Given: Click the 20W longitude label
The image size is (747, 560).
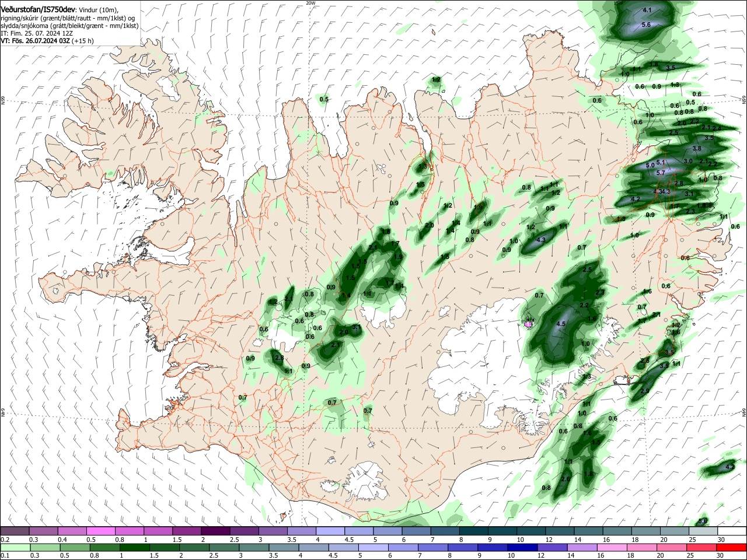Looking at the screenshot, I should 310,3.
